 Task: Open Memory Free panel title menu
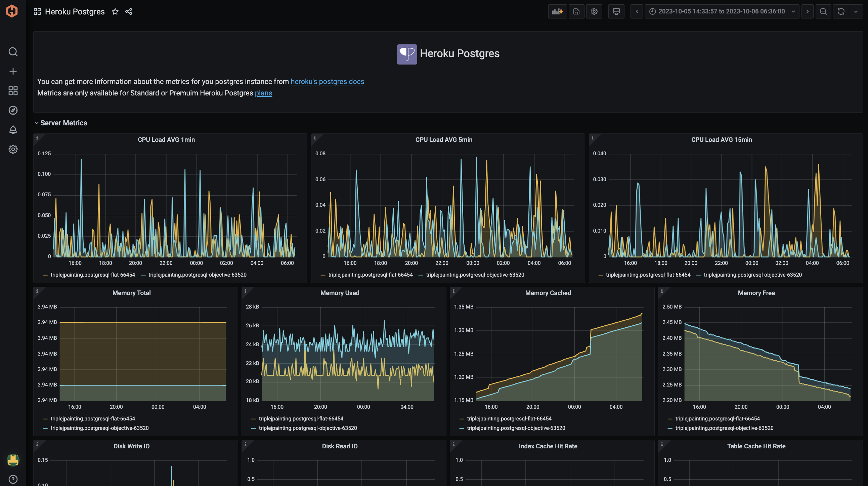pyautogui.click(x=756, y=293)
